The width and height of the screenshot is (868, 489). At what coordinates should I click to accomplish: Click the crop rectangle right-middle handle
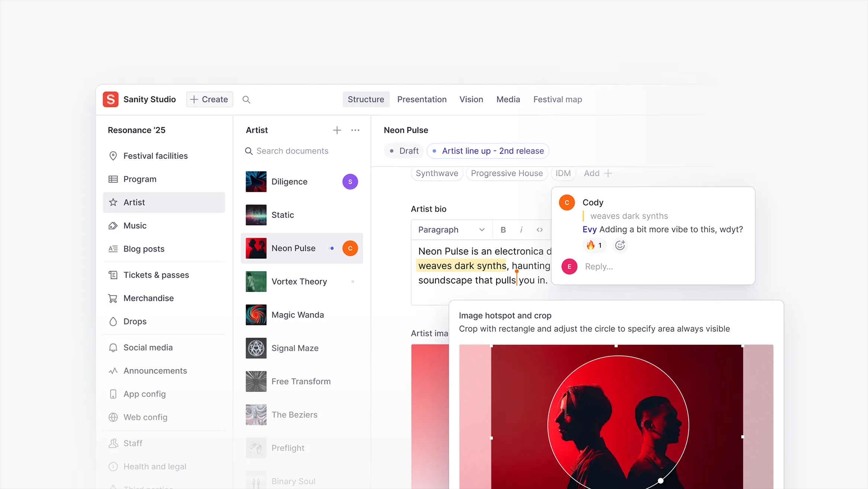pyautogui.click(x=742, y=437)
